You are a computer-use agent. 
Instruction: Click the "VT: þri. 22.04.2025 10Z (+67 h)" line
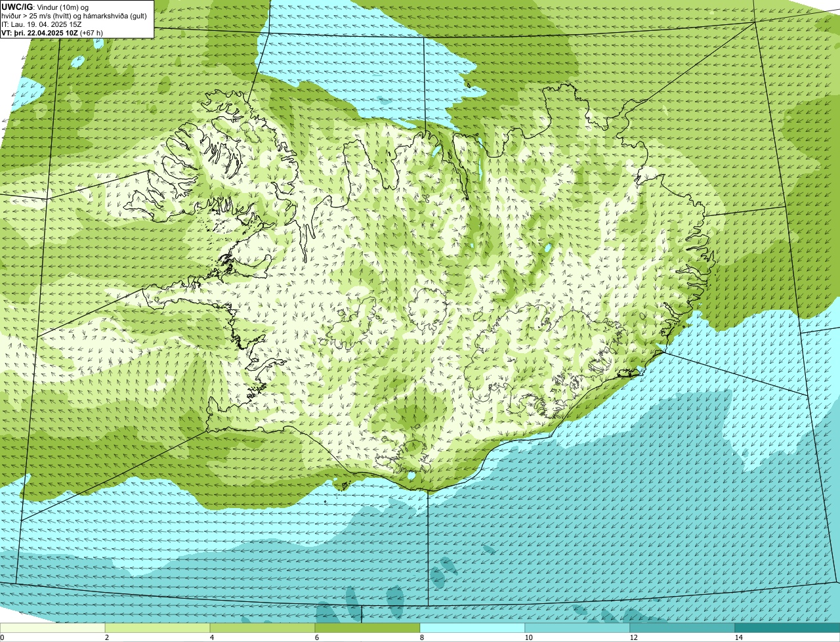[x=52, y=33]
